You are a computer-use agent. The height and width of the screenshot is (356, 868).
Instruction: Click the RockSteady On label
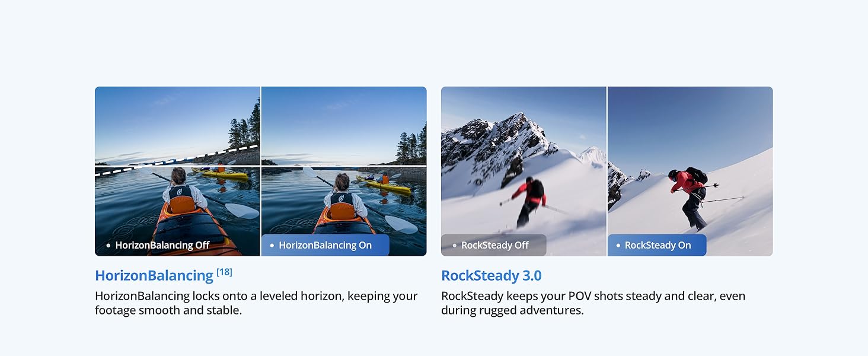click(658, 245)
